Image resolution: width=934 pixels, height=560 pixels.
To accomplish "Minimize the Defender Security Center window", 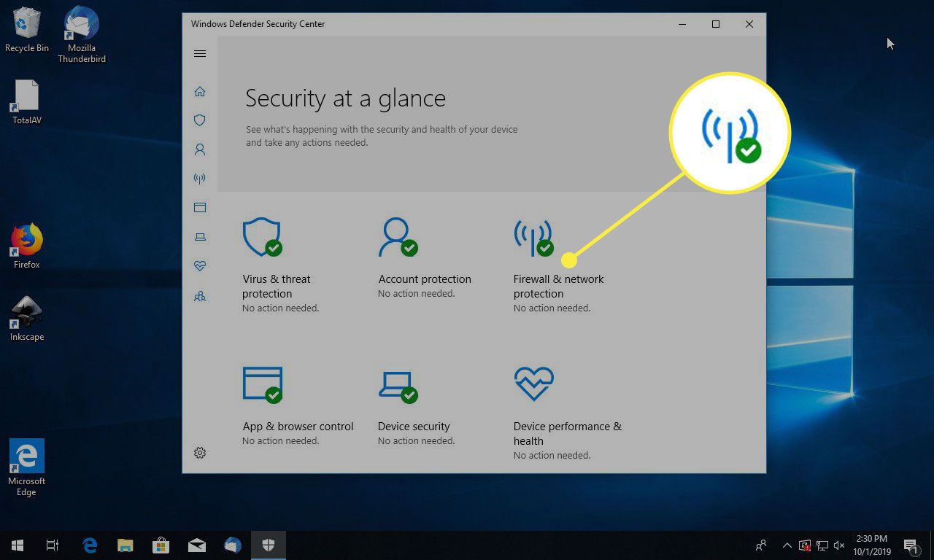I will tap(682, 24).
